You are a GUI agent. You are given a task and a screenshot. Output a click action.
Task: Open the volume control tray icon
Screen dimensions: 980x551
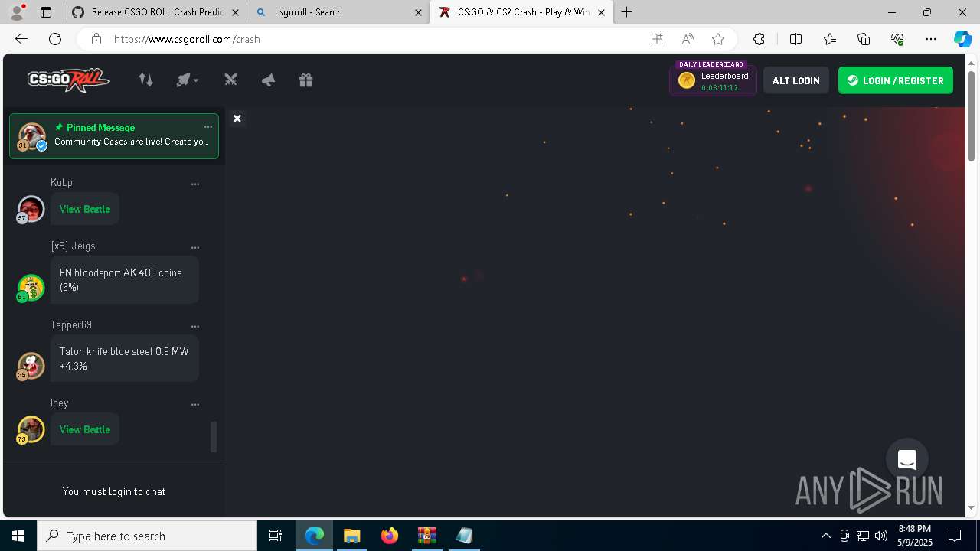tap(881, 536)
